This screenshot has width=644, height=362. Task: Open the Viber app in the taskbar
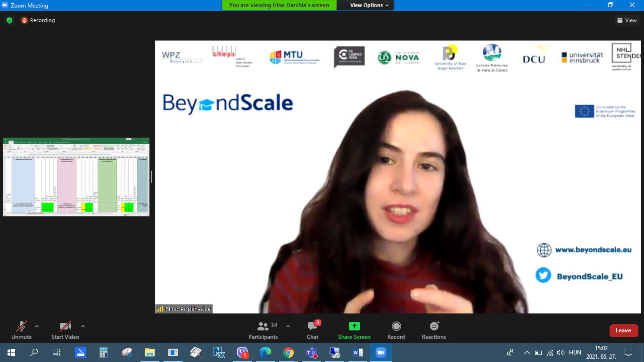coord(242,353)
